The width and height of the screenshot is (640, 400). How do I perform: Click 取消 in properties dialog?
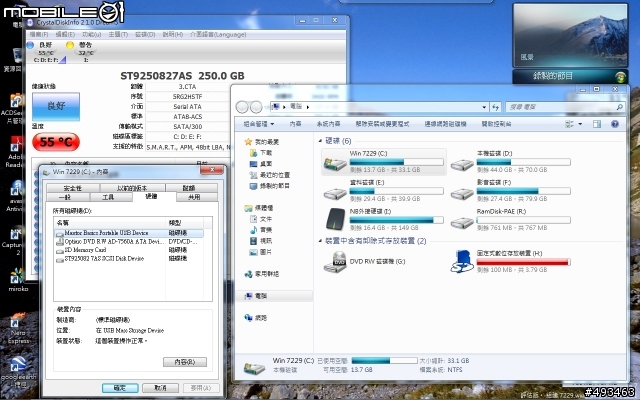pyautogui.click(x=160, y=388)
